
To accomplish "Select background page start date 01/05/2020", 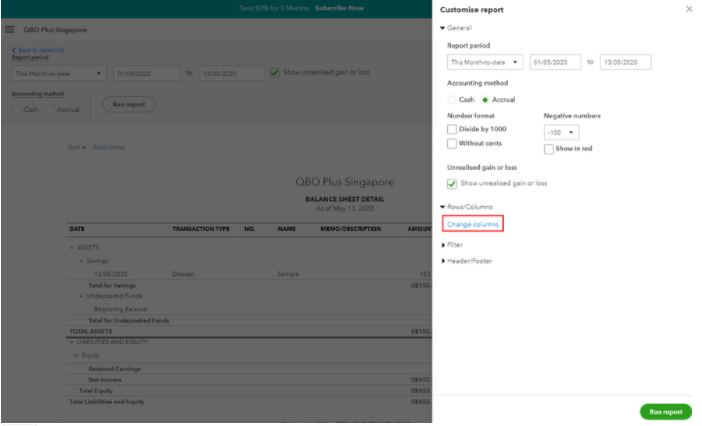I will 146,73.
